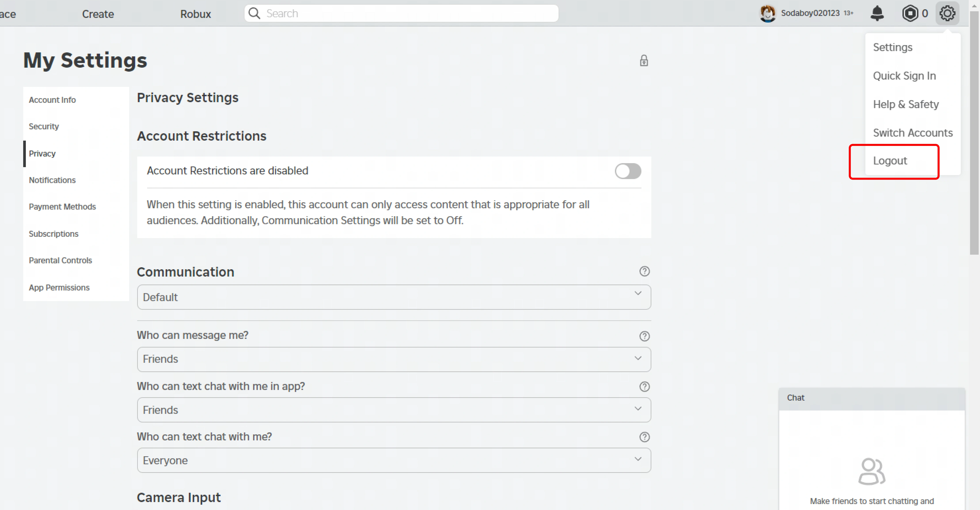Screen dimensions: 980x510
Task: Click the Camera Input heading
Action: click(179, 497)
